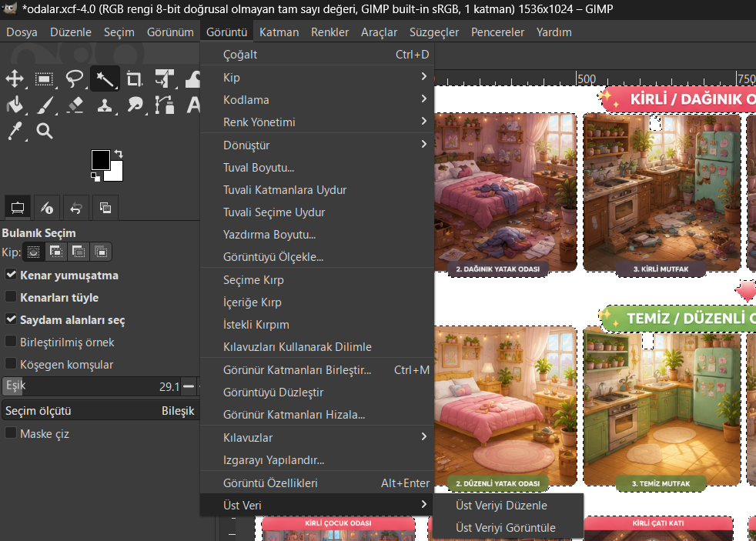Select the Text tool
Viewport: 756px width, 541px height.
point(193,105)
